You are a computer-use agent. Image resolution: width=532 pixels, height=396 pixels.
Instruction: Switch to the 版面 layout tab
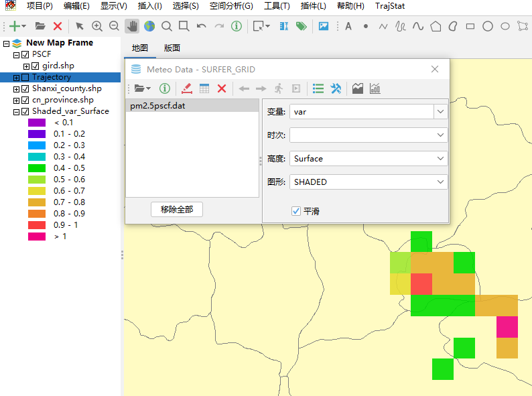point(172,48)
